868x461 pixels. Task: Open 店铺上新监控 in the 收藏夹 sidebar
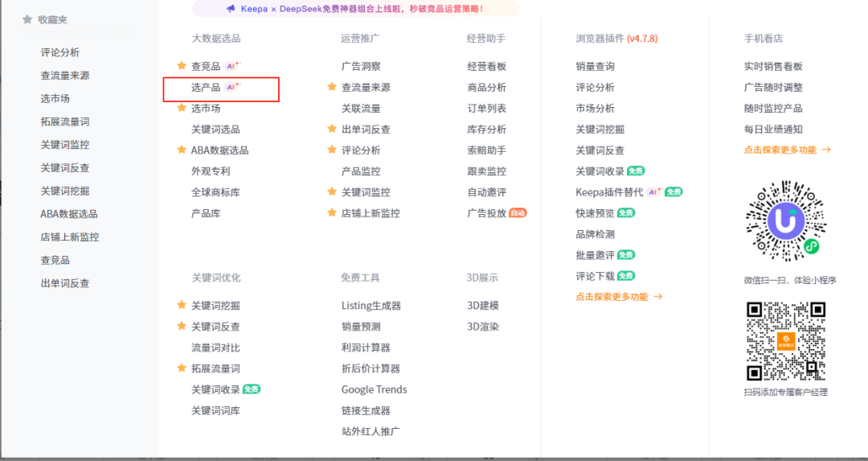click(70, 237)
